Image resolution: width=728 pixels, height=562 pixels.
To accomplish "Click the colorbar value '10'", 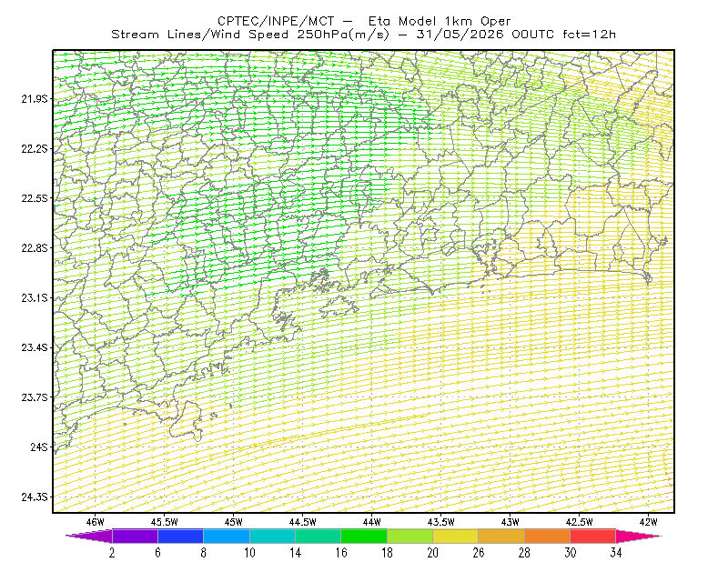I will pos(249,553).
